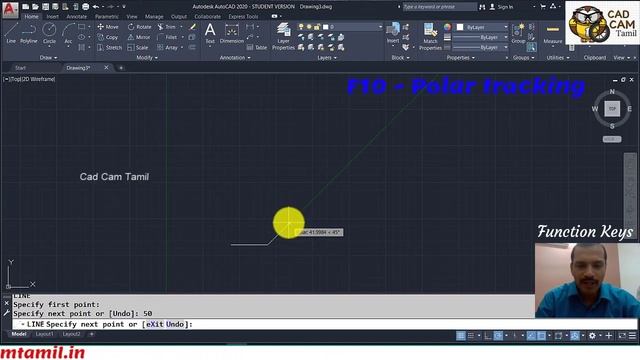640x360 pixels.
Task: Expand the Block panel
Action: [x=400, y=58]
